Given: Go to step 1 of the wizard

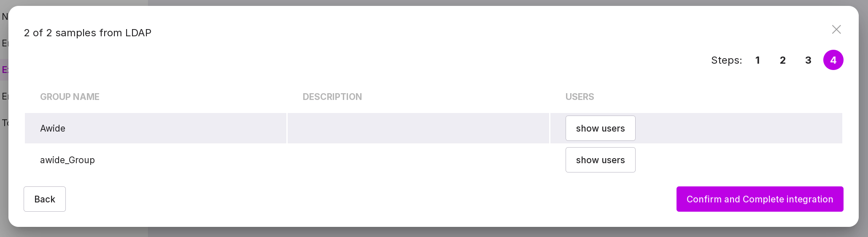Looking at the screenshot, I should tap(757, 60).
